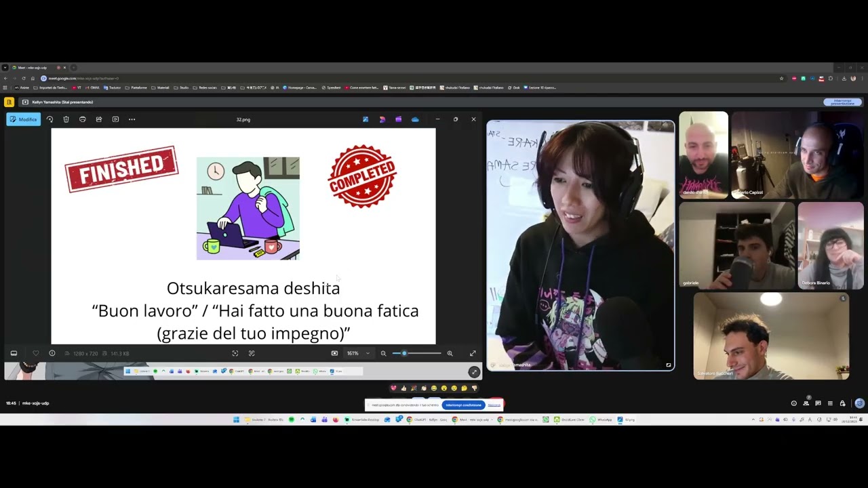Open the Windows Start button on the taskbar
The image size is (868, 488).
[236, 420]
